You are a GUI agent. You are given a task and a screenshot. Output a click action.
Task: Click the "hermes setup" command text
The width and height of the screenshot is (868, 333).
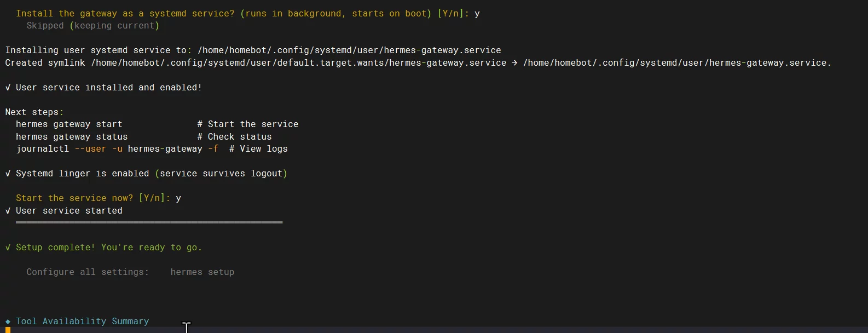click(x=202, y=272)
